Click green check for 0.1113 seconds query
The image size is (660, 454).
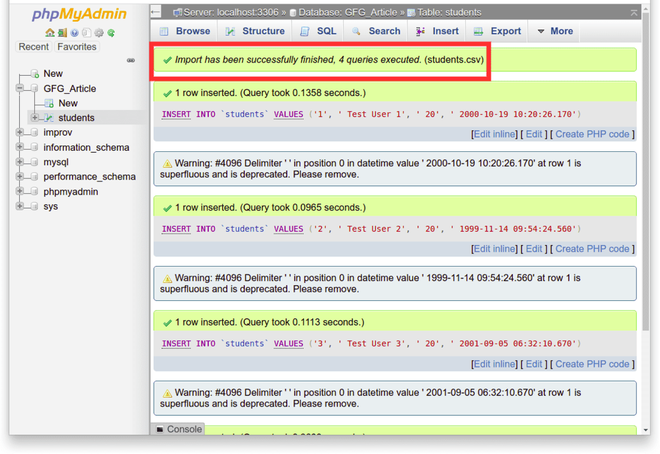pos(167,323)
